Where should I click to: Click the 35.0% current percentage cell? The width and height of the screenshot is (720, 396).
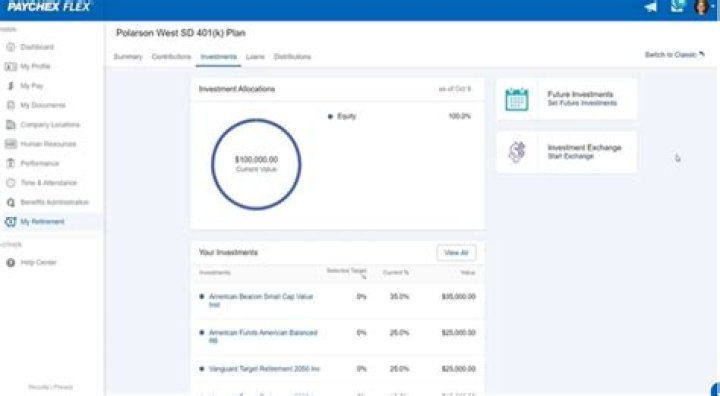pos(399,297)
